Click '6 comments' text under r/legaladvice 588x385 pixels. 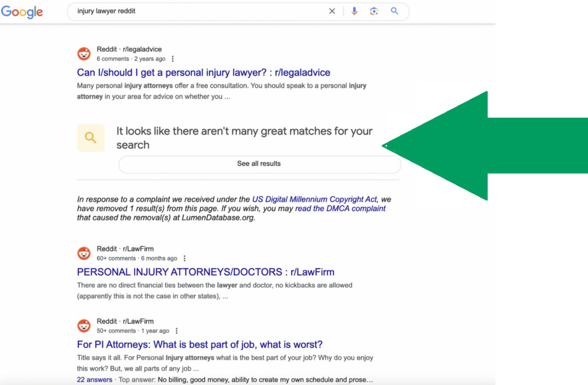113,59
